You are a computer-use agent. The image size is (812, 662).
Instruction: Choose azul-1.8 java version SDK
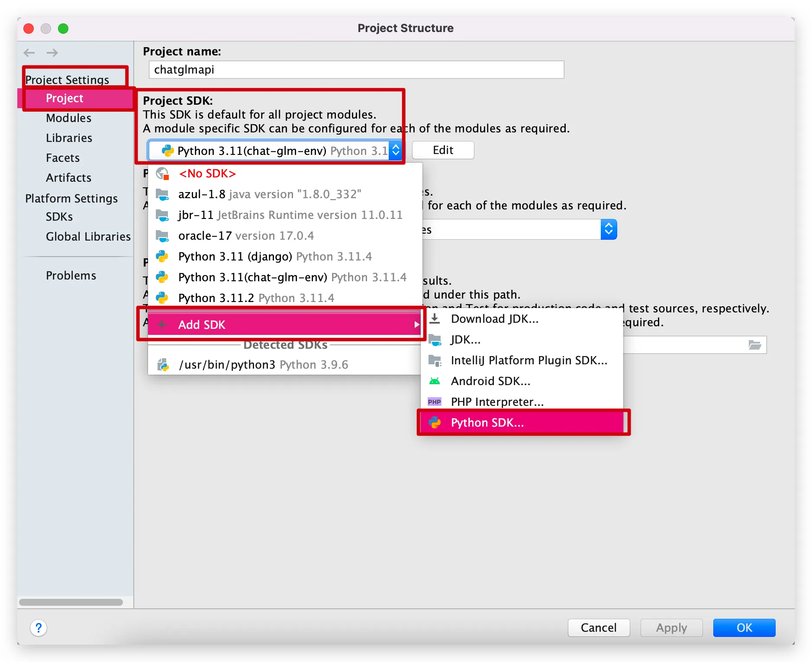point(285,194)
